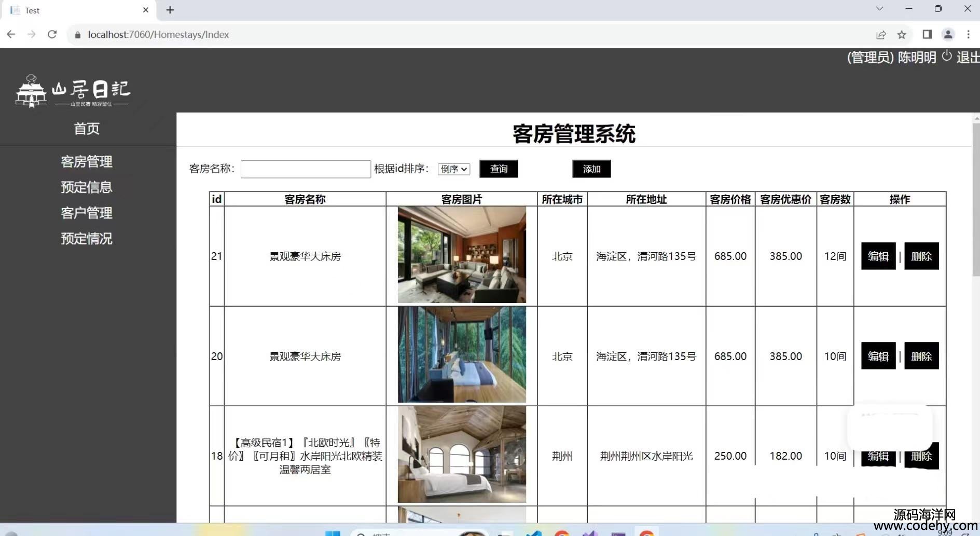The image size is (980, 536).
Task: Open the browser profile avatar
Action: (x=948, y=34)
